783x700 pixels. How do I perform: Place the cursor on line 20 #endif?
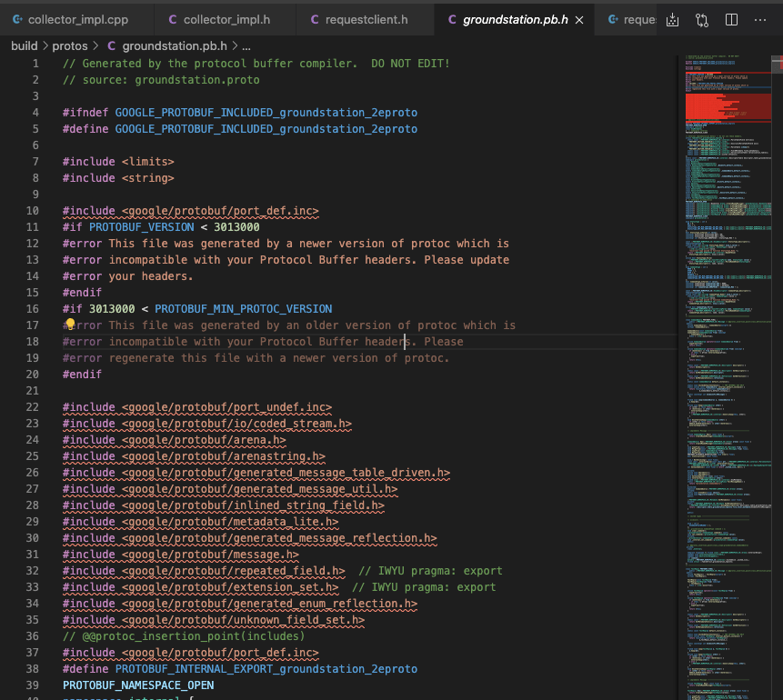(82, 374)
